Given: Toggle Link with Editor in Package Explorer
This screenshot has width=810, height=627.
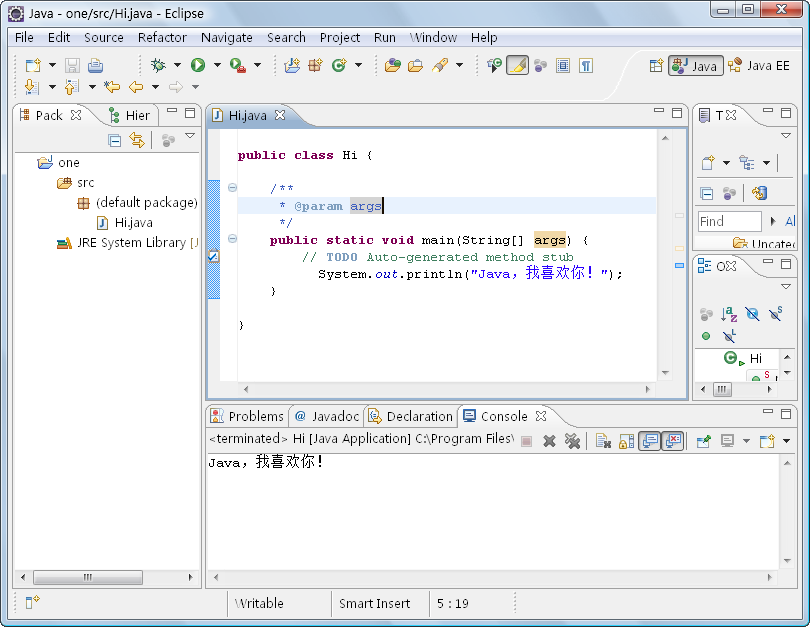Looking at the screenshot, I should 137,141.
